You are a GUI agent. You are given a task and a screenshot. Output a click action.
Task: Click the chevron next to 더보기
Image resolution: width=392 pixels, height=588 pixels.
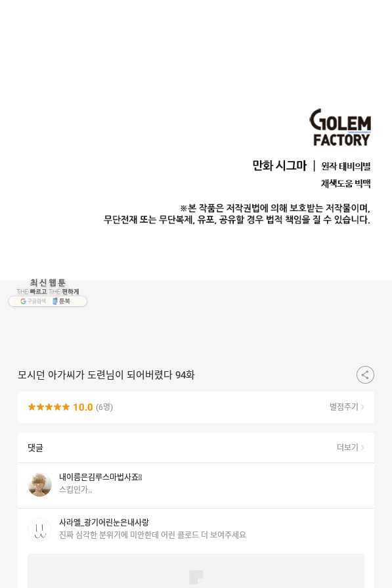click(362, 447)
